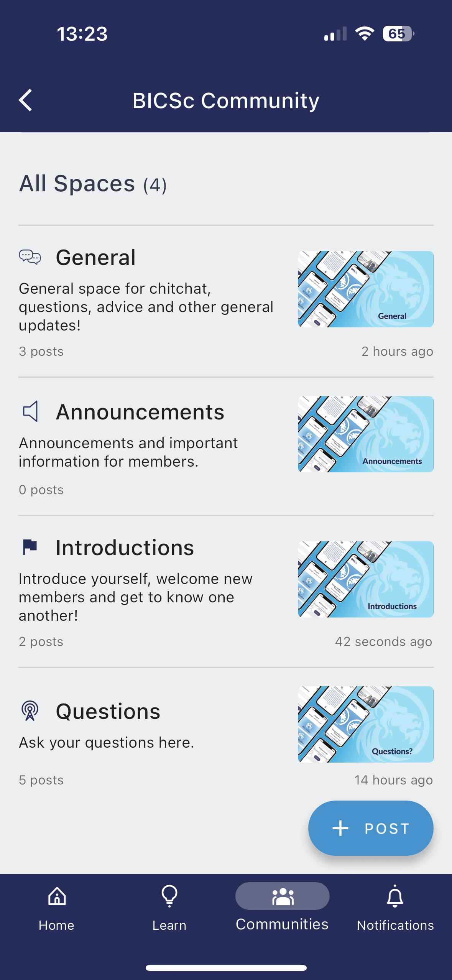452x980 pixels.
Task: Tap the battery indicator in status bar
Action: [x=398, y=34]
